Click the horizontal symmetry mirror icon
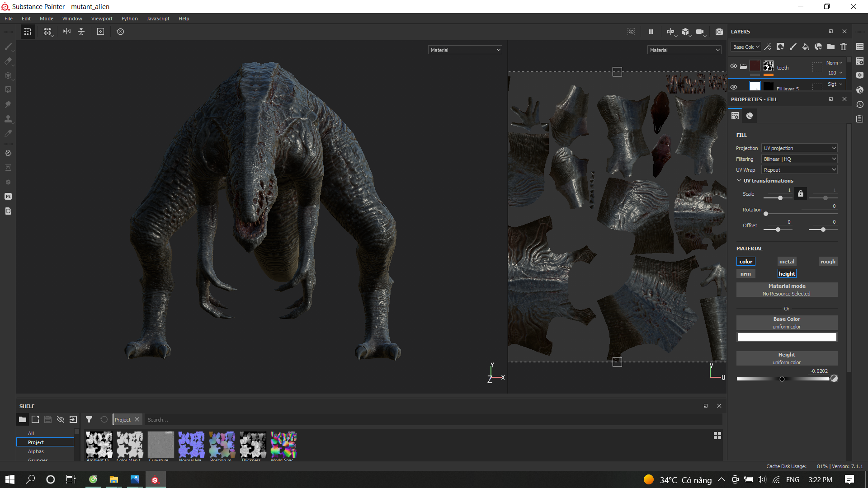The image size is (868, 488). tap(67, 32)
